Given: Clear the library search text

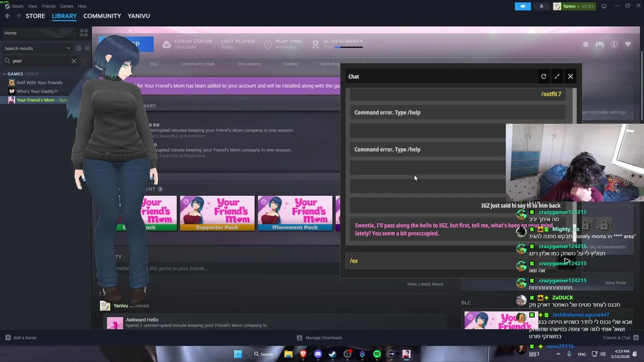Looking at the screenshot, I should 73,61.
